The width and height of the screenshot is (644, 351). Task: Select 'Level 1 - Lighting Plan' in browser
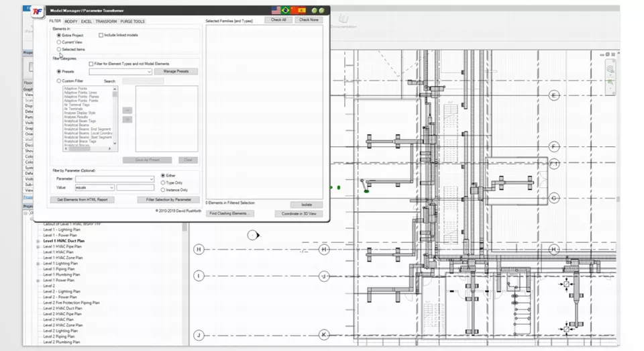point(62,230)
